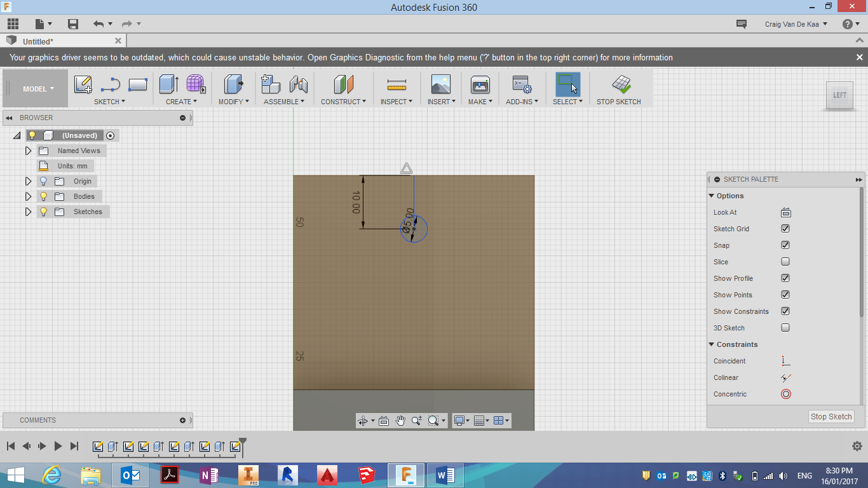The height and width of the screenshot is (488, 868).
Task: Apply the Concentric constraint icon
Action: pos(785,394)
